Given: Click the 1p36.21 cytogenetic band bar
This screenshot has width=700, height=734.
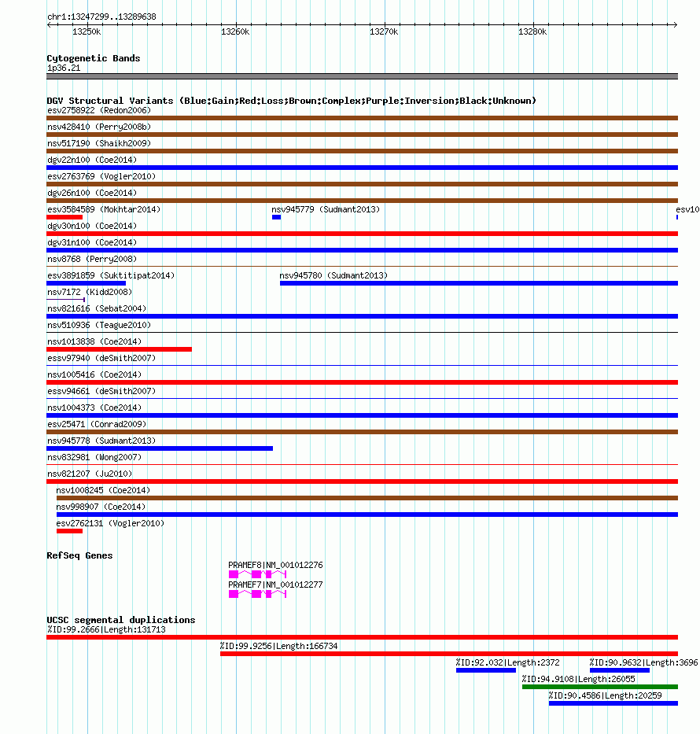Looking at the screenshot, I should [x=362, y=76].
